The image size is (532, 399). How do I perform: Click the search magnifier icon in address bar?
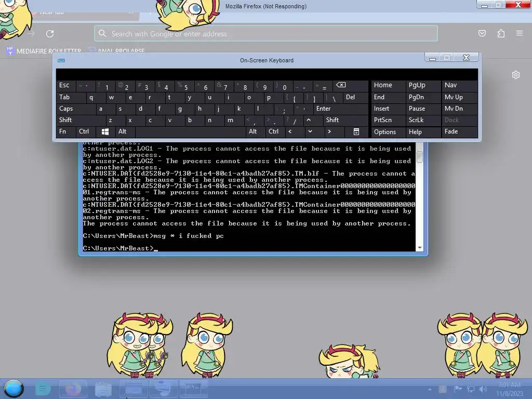102,33
